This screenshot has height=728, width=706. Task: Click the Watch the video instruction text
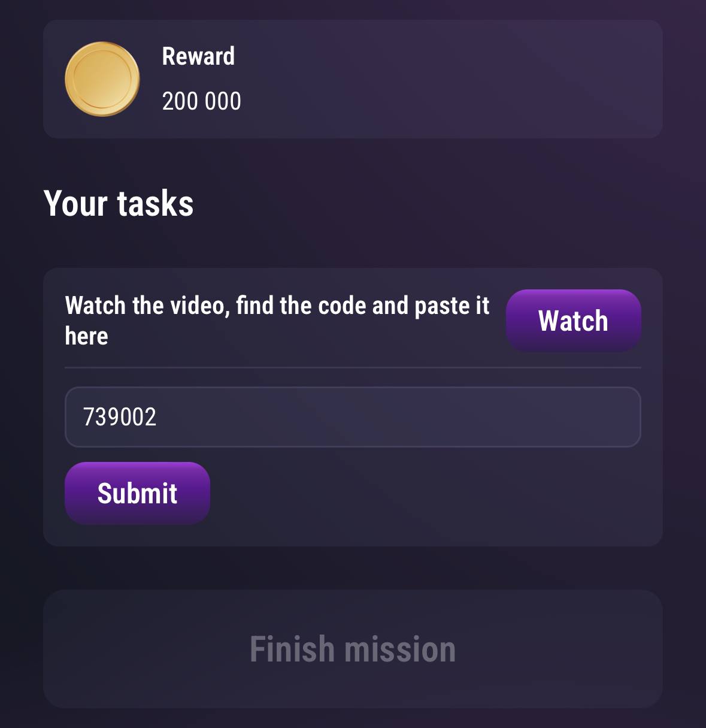click(x=277, y=321)
